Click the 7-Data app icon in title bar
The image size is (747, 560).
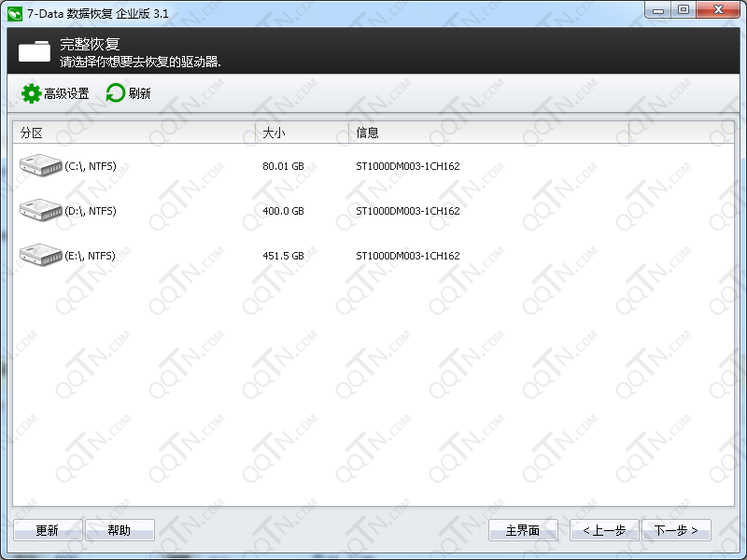(14, 10)
